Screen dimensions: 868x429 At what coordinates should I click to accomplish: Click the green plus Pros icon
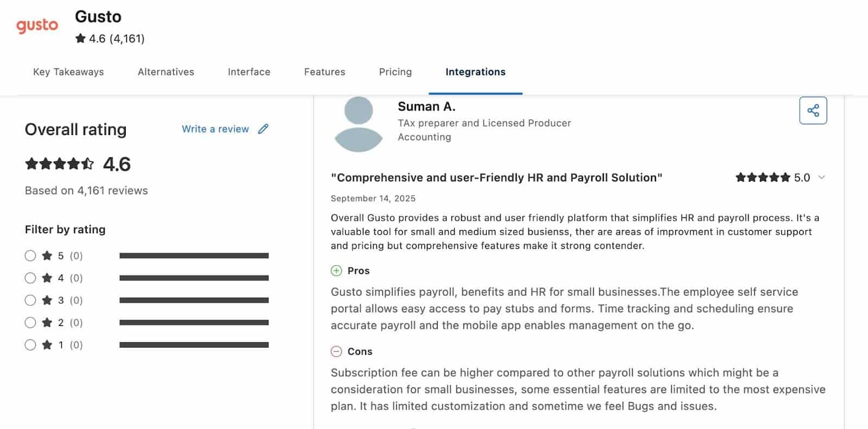coord(336,271)
